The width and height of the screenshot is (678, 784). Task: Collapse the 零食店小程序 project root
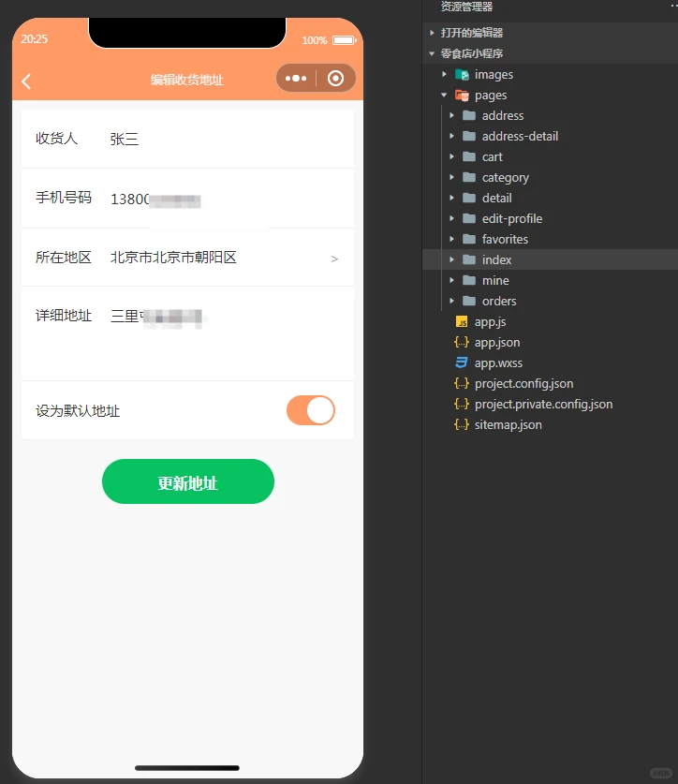[432, 53]
